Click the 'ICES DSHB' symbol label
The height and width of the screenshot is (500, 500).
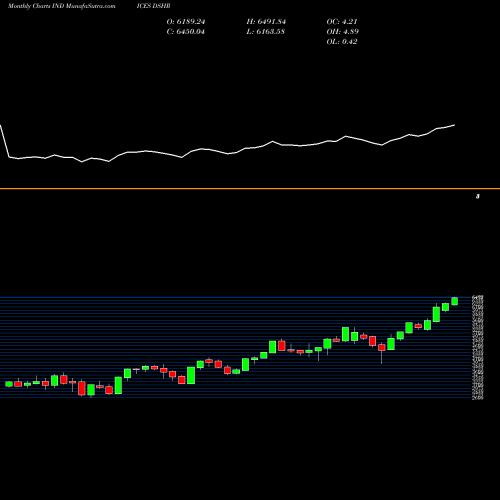(x=153, y=6)
